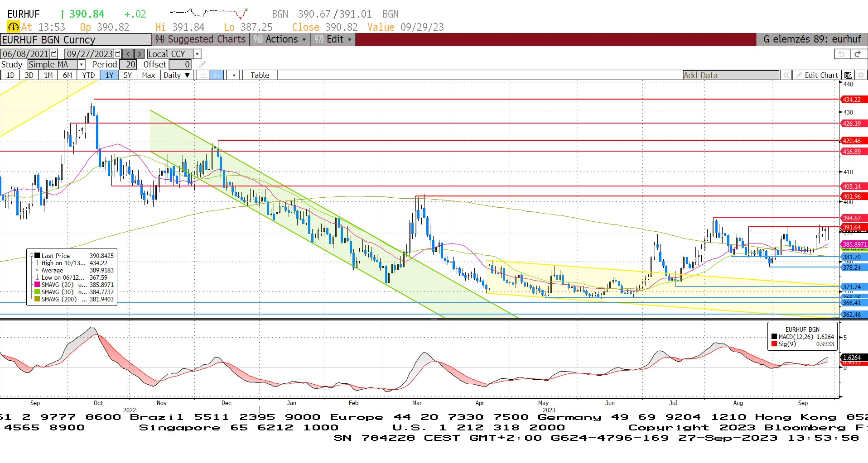The image size is (868, 463).
Task: Click the Edit Chart button
Action: pos(817,75)
